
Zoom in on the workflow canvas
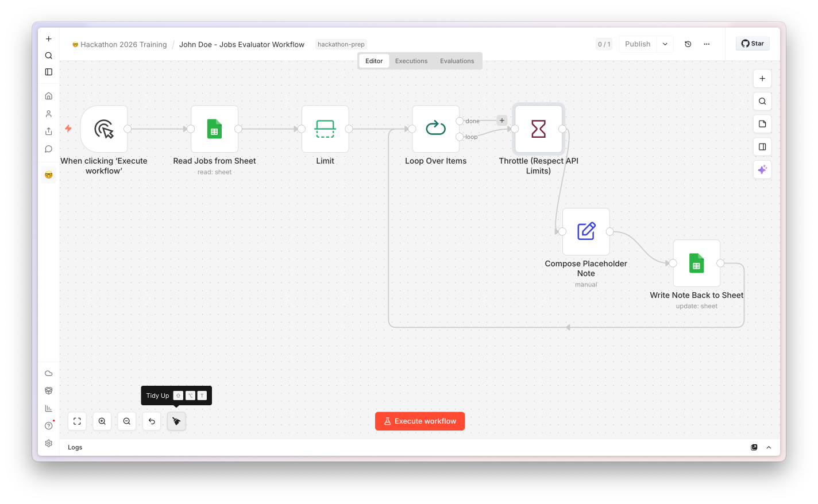(102, 421)
